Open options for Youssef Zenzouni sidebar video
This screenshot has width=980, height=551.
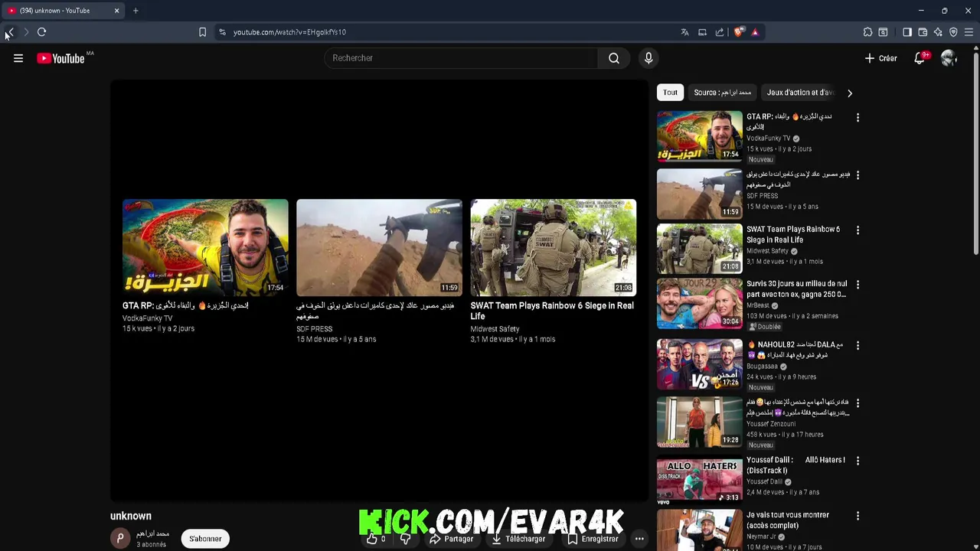coord(857,403)
